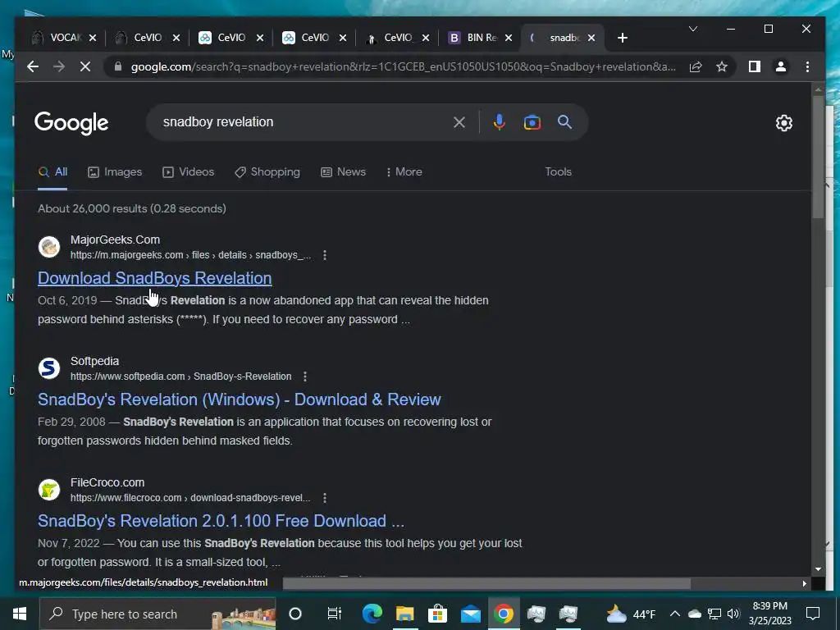Open Google quick settings gear
The height and width of the screenshot is (630, 840).
pos(783,123)
